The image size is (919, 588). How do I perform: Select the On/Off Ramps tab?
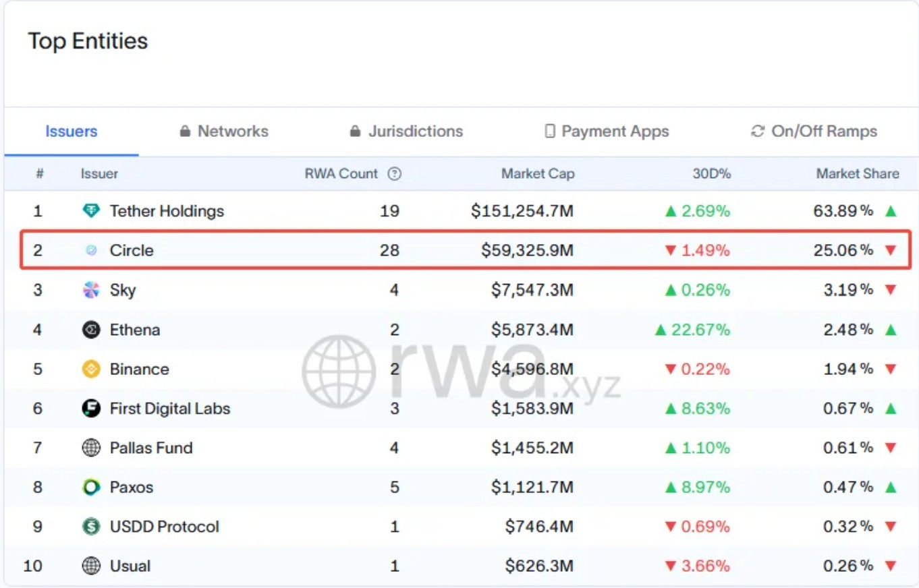click(814, 131)
